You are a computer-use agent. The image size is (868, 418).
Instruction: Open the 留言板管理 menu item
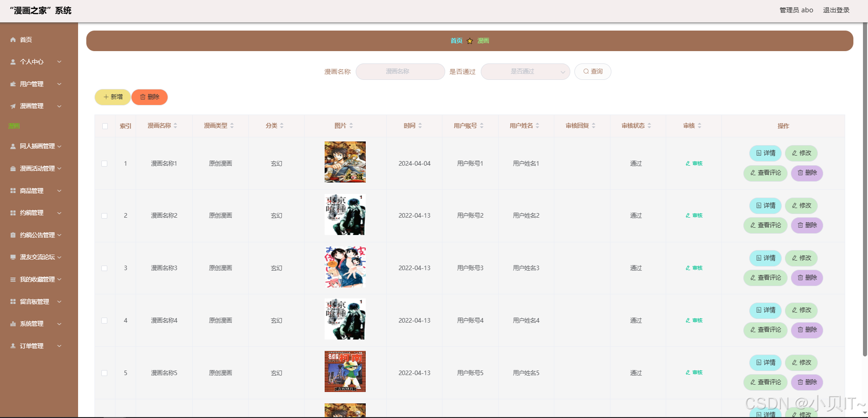(x=39, y=302)
